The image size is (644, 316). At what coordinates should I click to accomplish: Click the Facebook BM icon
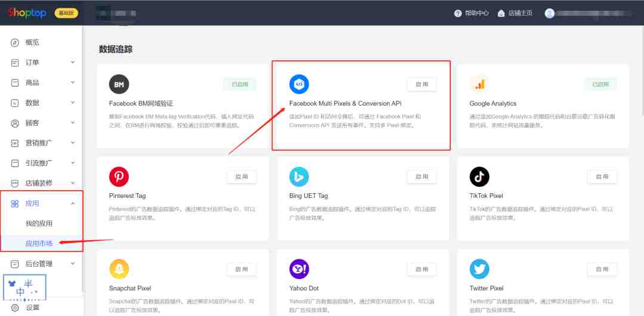click(119, 84)
